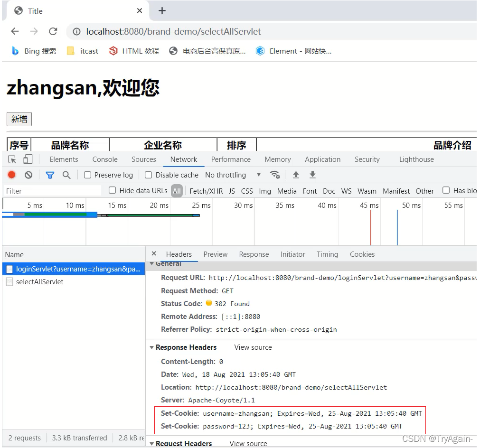This screenshot has width=480, height=448.
Task: Toggle the device emulation toolbar
Action: click(28, 159)
